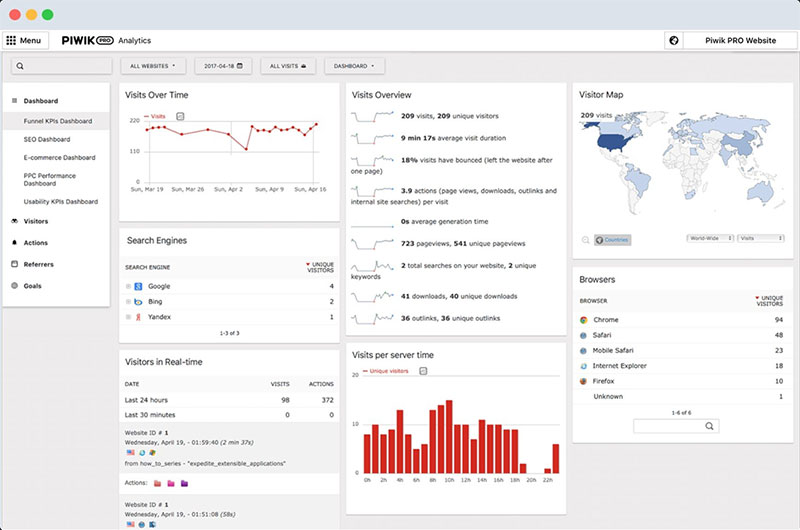This screenshot has width=800, height=530.
Task: Click the Goals icon in sidebar
Action: 14,286
